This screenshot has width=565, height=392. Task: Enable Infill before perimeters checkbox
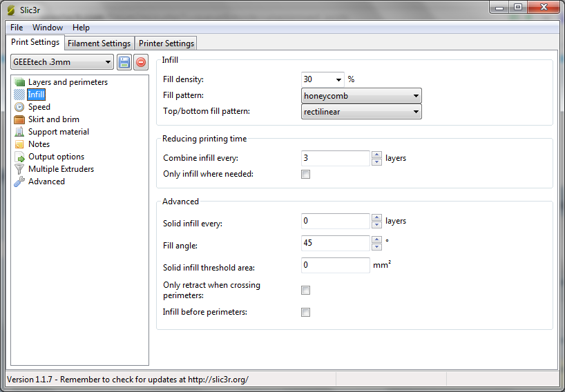point(305,312)
